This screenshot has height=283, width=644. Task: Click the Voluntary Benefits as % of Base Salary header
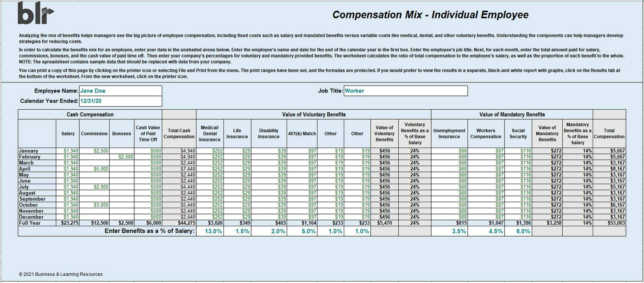tap(415, 133)
